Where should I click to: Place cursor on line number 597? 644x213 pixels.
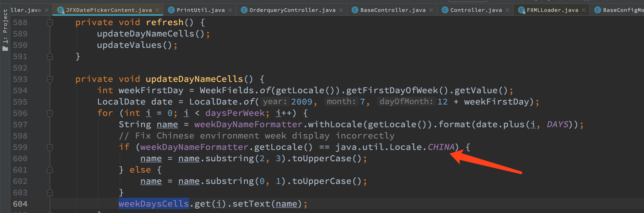(x=20, y=125)
